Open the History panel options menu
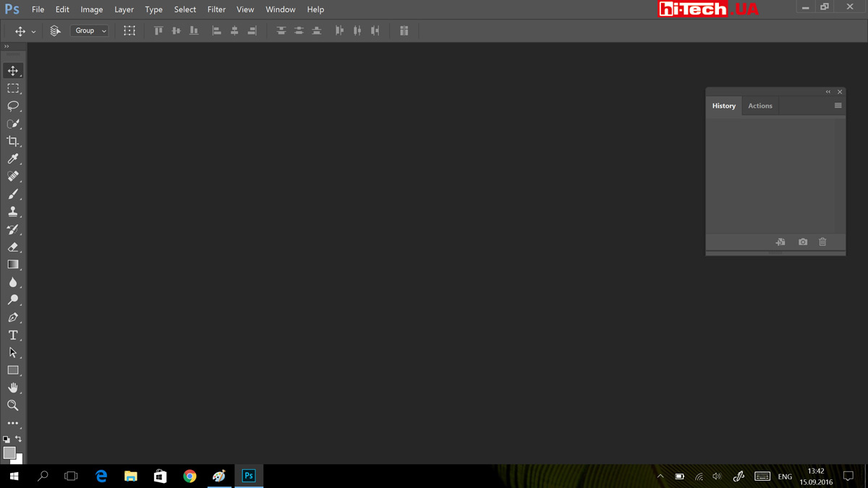 838,106
